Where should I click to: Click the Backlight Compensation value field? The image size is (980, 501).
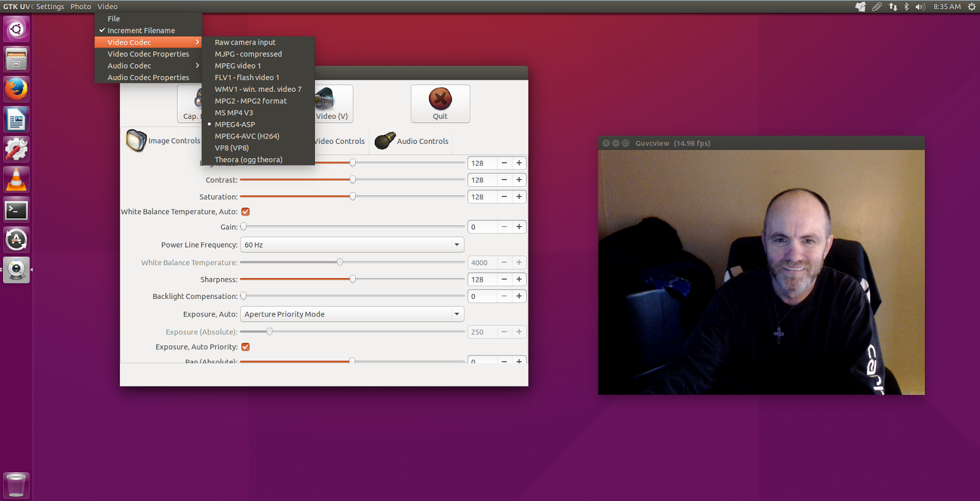pos(482,296)
